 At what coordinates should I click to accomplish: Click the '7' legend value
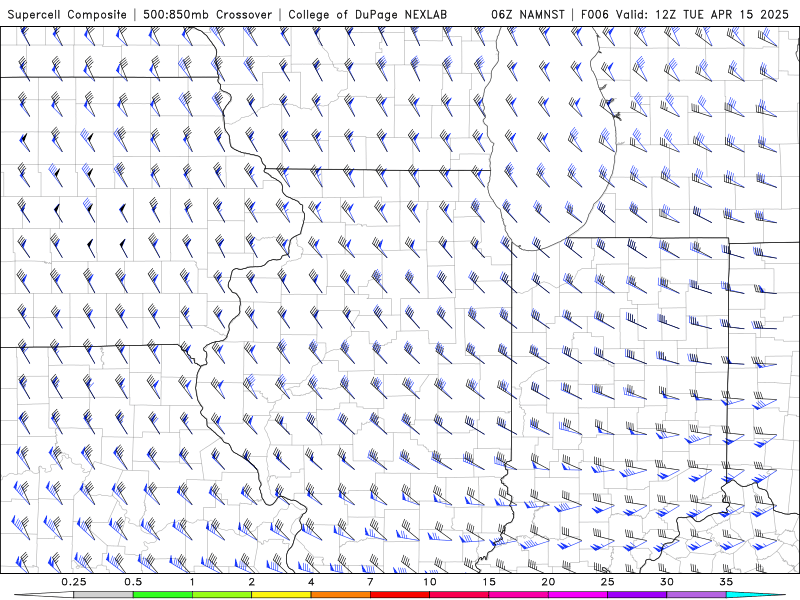(370, 582)
